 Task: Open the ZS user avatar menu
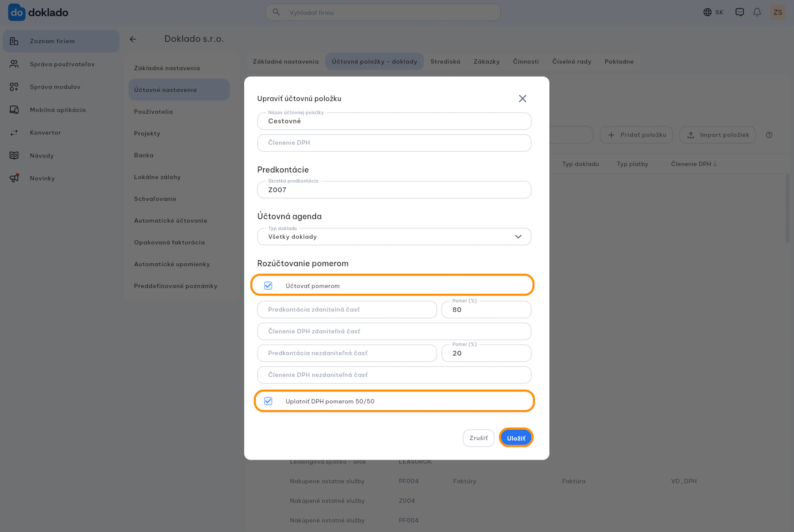pos(778,12)
